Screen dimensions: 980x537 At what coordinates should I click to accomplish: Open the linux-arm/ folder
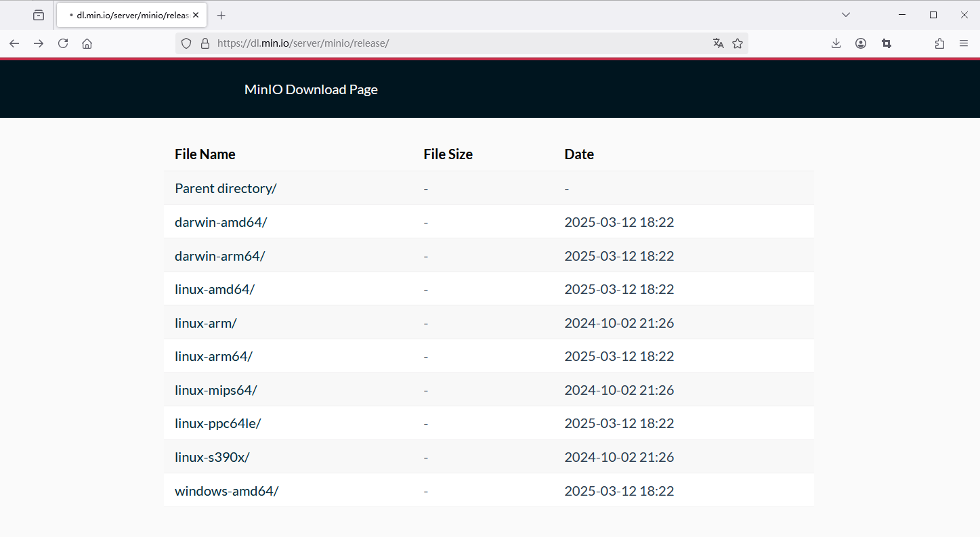[x=206, y=323]
